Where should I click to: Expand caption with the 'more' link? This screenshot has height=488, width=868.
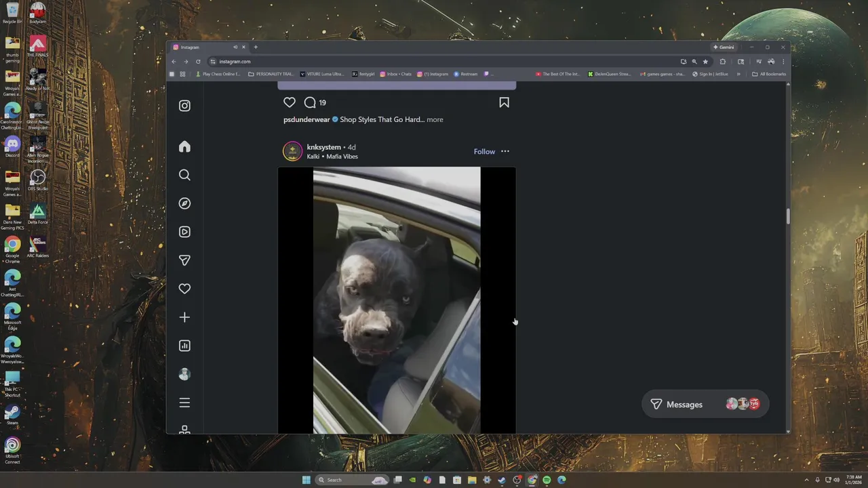(435, 120)
